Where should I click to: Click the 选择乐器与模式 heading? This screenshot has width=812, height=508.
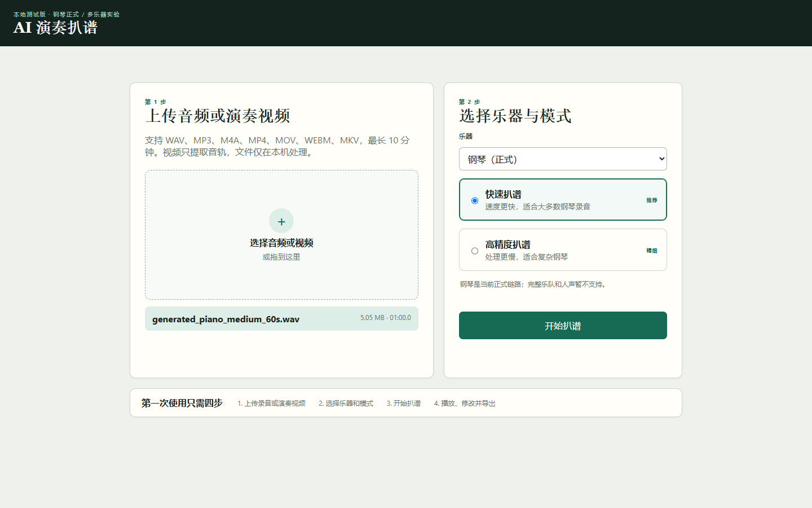(515, 116)
